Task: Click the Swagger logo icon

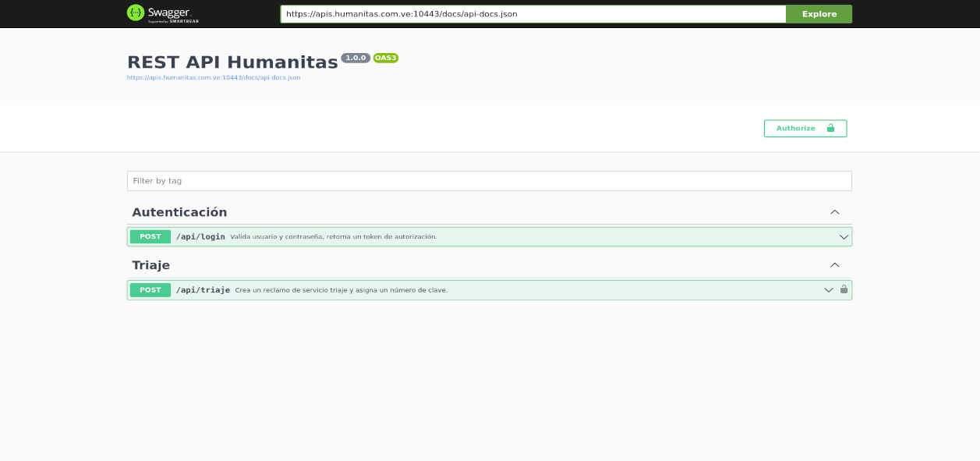Action: [134, 13]
